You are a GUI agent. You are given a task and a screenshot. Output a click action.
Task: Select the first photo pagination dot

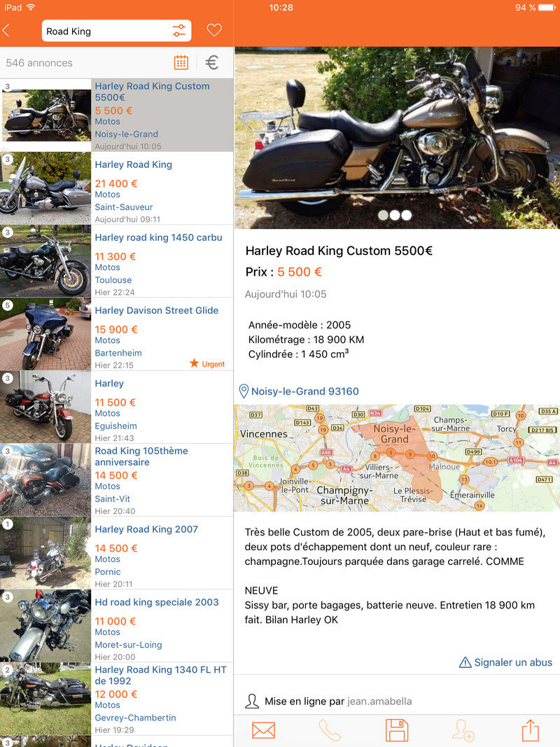point(383,216)
